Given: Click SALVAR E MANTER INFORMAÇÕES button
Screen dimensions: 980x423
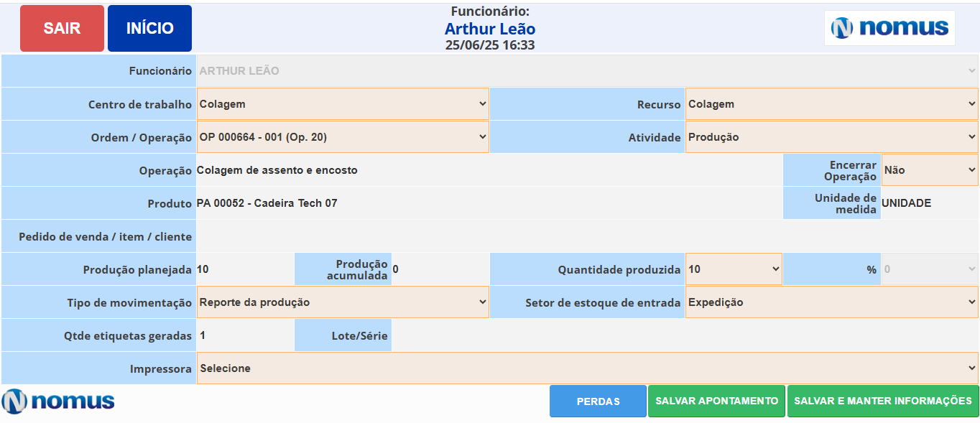Looking at the screenshot, I should 882,401.
